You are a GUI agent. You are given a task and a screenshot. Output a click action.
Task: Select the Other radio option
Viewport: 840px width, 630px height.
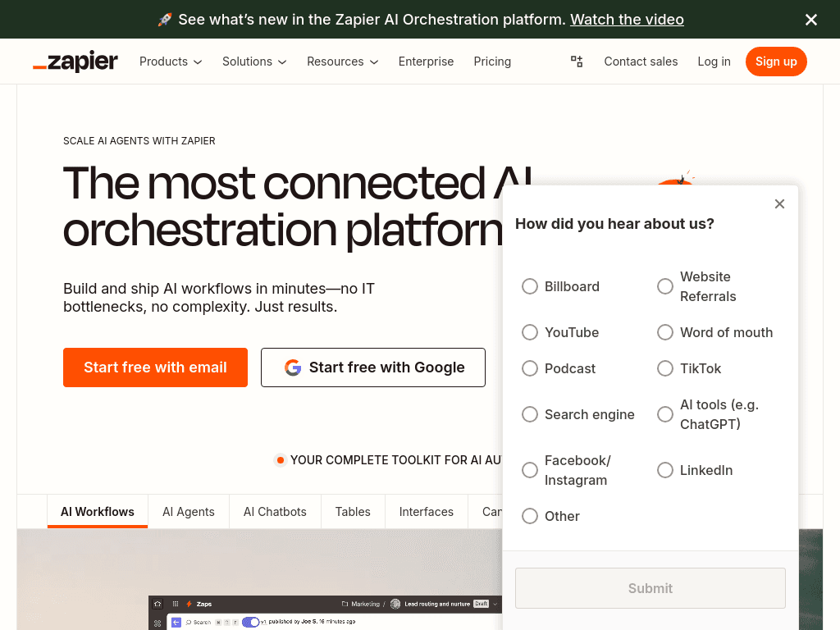click(530, 516)
